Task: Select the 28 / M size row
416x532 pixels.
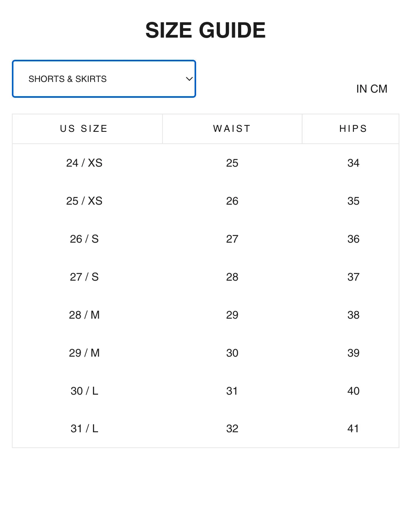Action: click(x=206, y=315)
